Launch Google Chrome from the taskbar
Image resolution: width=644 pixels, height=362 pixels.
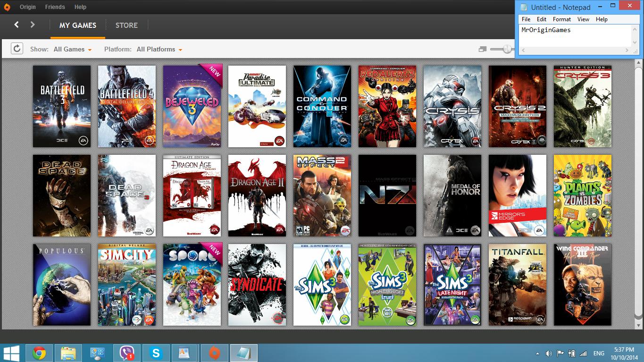pyautogui.click(x=39, y=353)
